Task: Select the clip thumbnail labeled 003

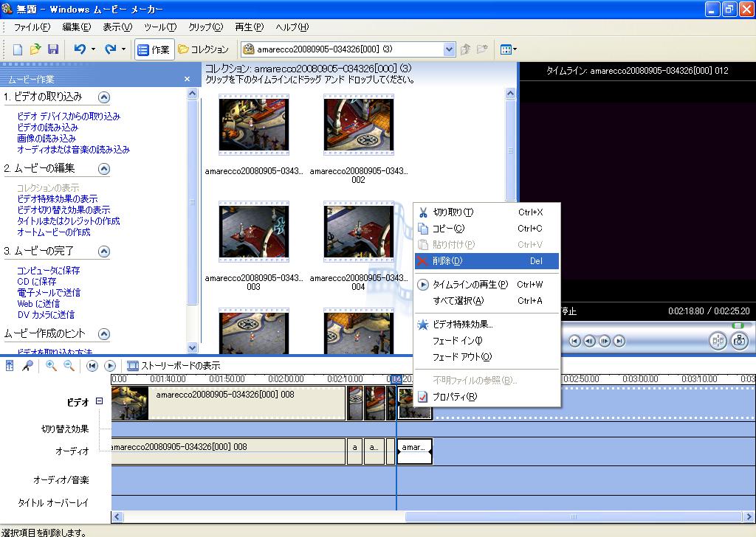Action: (x=254, y=232)
